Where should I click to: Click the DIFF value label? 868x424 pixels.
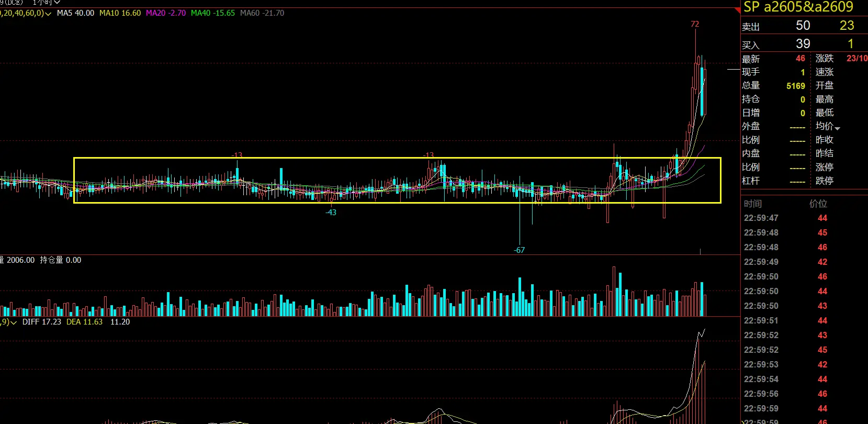tap(41, 322)
